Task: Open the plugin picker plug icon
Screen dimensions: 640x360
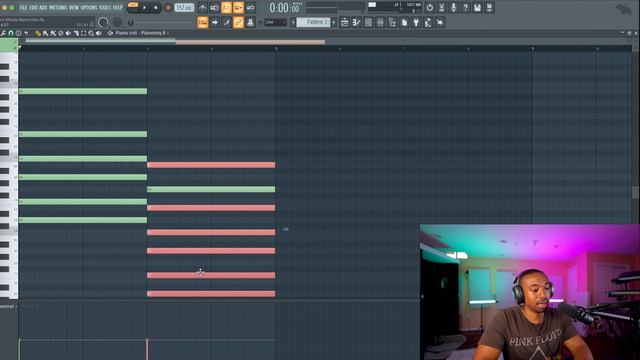Action: click(x=416, y=22)
